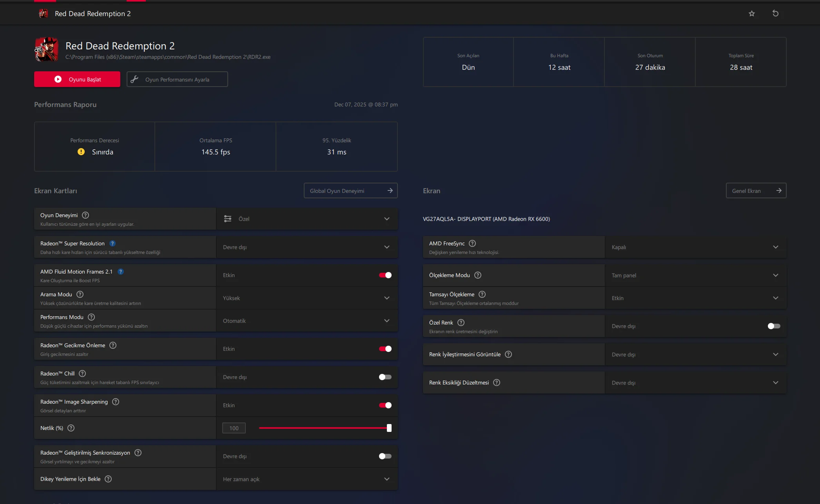Go to Genel Ekran settings
The image size is (820, 504).
click(756, 191)
